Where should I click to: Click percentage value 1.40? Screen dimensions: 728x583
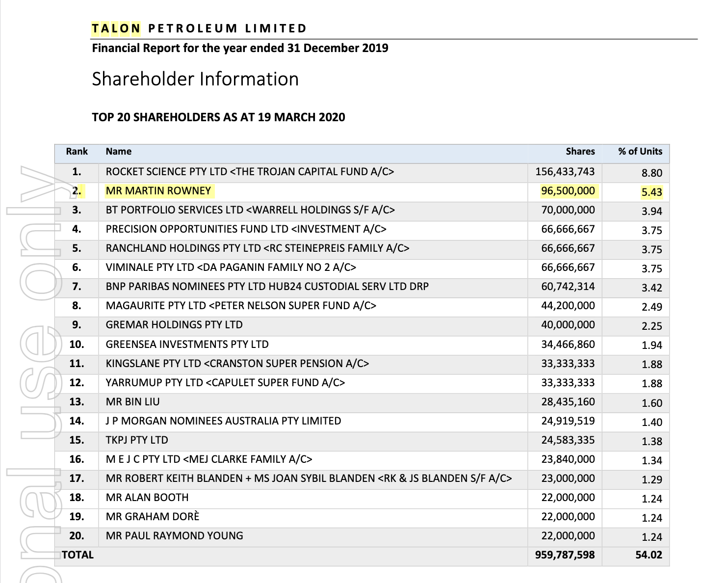point(652,422)
